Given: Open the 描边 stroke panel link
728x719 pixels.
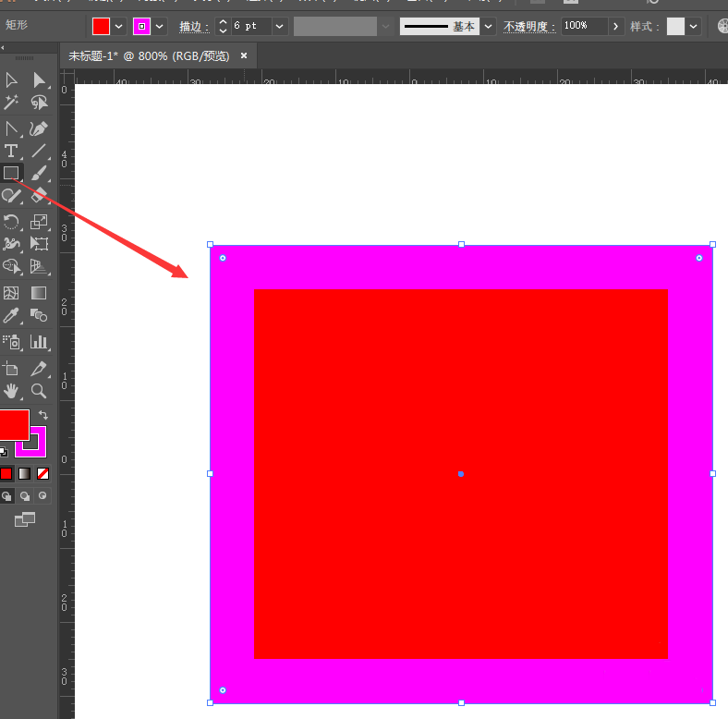Looking at the screenshot, I should tap(195, 27).
